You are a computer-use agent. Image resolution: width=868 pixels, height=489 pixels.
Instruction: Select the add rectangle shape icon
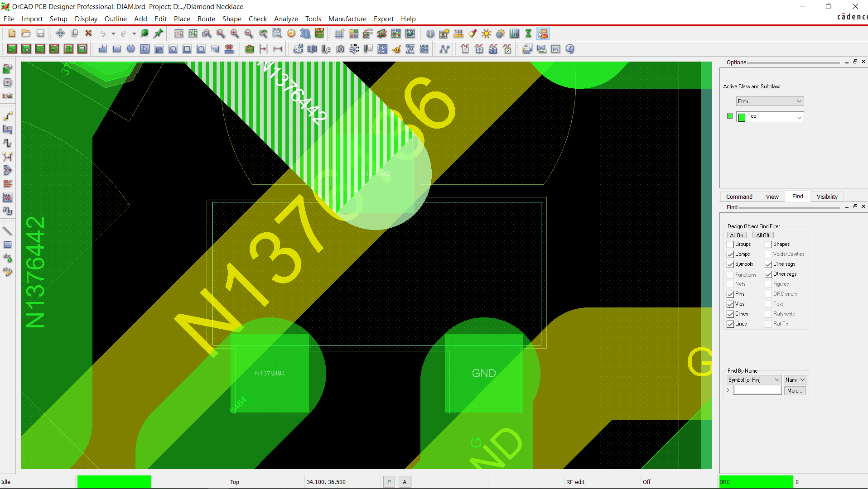point(117,49)
